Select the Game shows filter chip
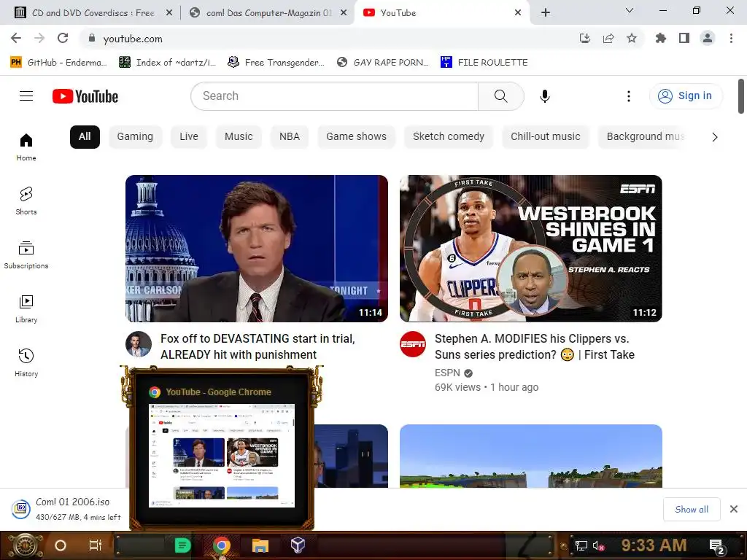The image size is (747, 560). 356,136
